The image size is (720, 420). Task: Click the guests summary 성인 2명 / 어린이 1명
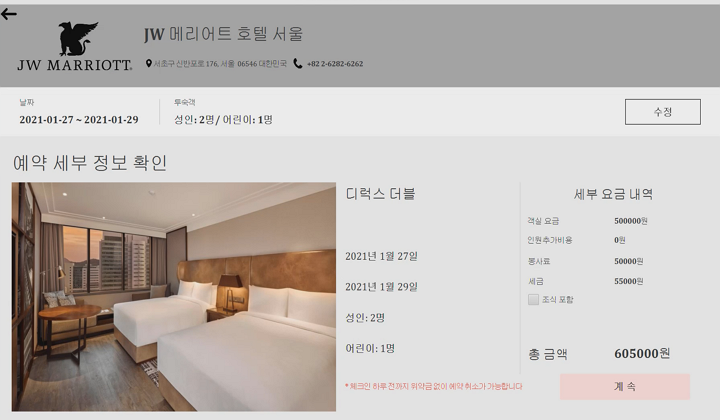(x=223, y=120)
